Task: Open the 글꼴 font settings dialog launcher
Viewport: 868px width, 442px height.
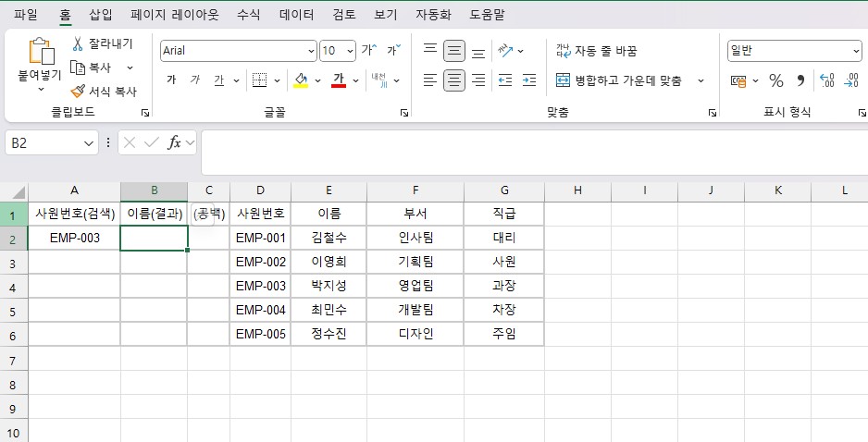Action: [404, 113]
